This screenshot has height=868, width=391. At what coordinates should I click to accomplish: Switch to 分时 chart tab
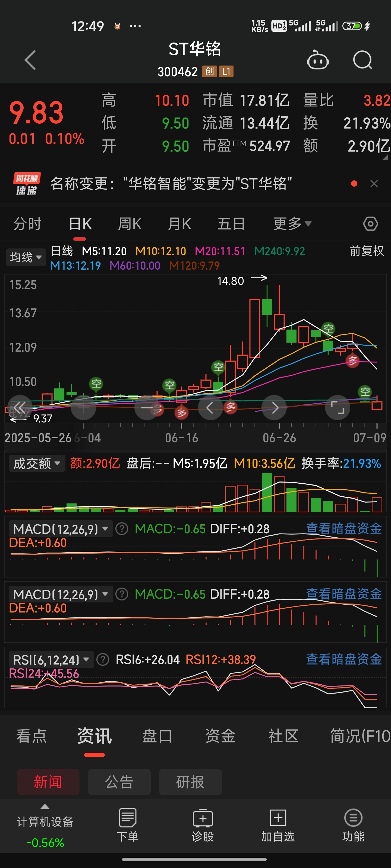27,224
